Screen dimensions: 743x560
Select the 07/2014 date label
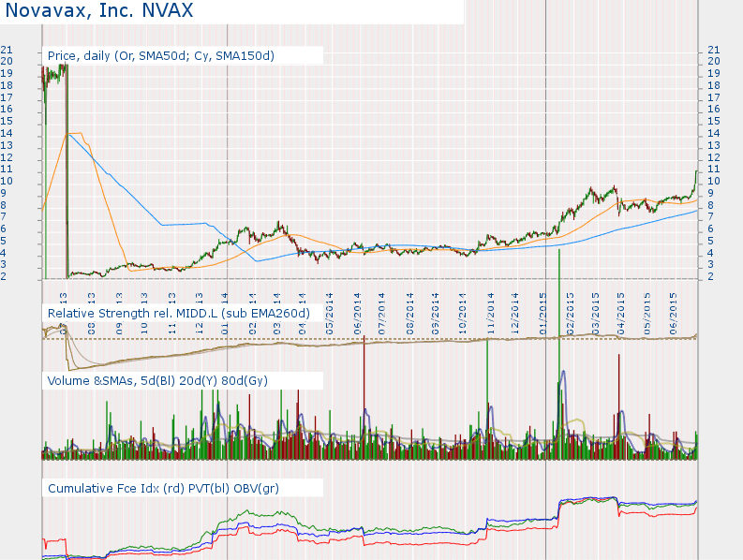click(382, 314)
